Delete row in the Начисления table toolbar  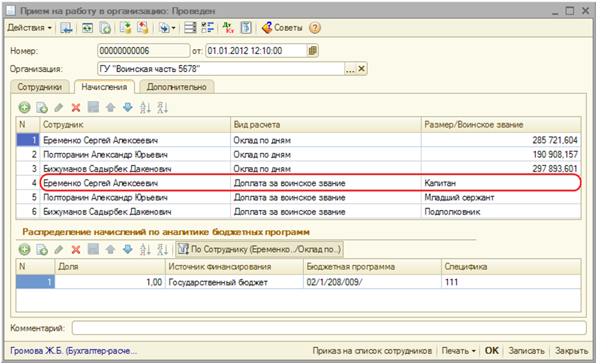(75, 108)
